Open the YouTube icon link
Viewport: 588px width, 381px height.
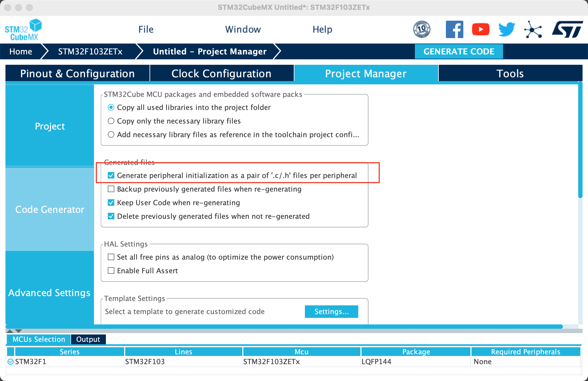click(x=480, y=29)
